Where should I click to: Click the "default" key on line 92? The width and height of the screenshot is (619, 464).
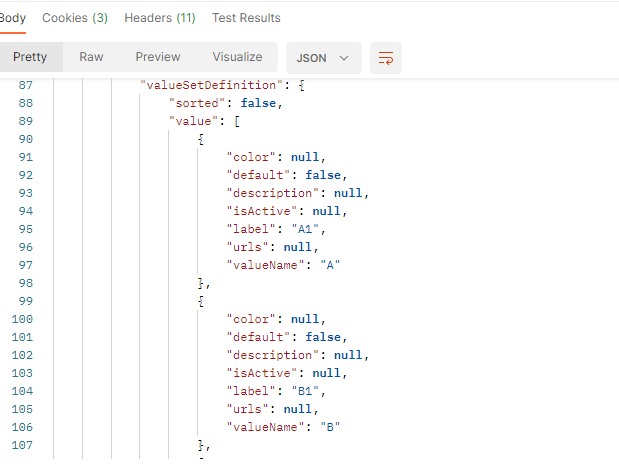tap(258, 175)
